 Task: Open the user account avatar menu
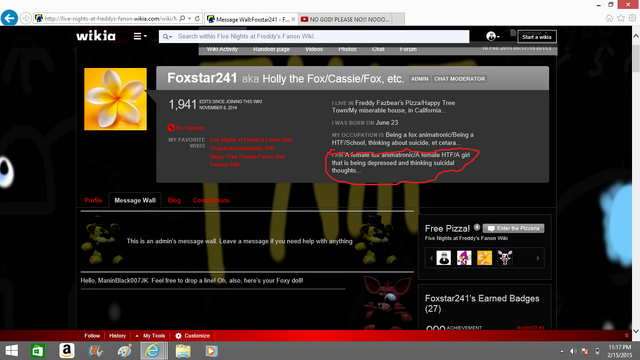click(493, 36)
